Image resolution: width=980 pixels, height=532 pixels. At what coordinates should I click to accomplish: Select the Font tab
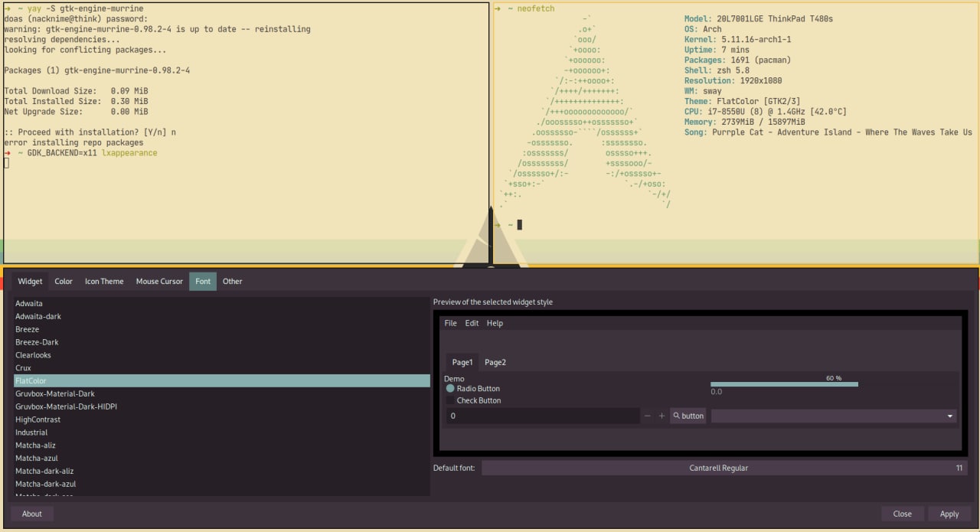[203, 281]
